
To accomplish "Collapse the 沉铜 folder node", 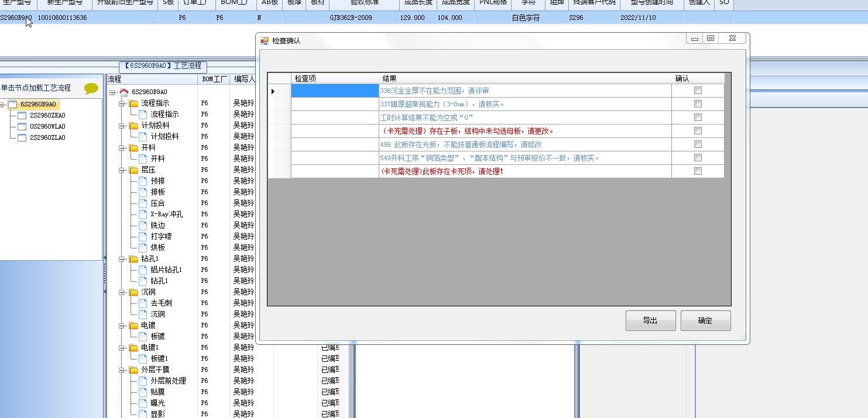I will click(122, 292).
